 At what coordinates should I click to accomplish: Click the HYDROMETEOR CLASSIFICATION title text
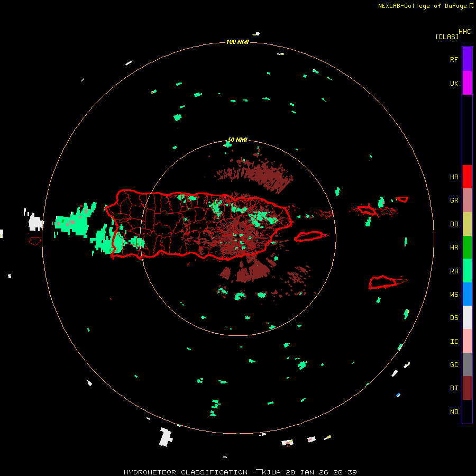(x=186, y=472)
